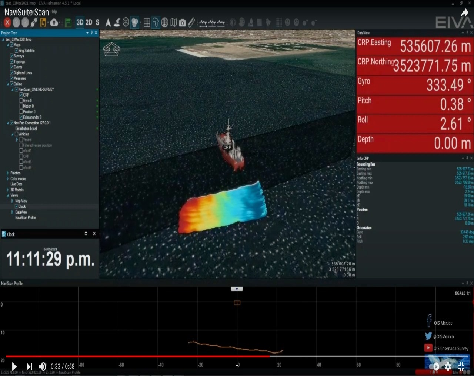
Task: Click the light bulb icon in toolbar
Action: point(135,23)
